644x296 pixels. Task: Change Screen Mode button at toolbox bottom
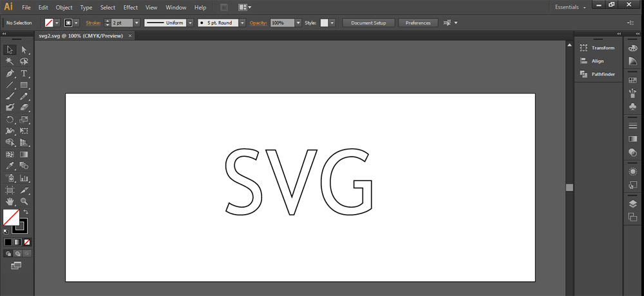pyautogui.click(x=16, y=266)
